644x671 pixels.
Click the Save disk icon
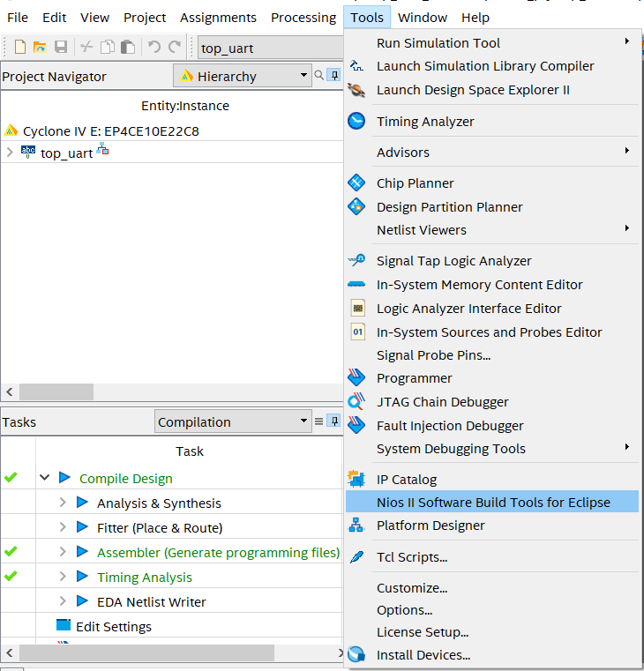pyautogui.click(x=61, y=47)
